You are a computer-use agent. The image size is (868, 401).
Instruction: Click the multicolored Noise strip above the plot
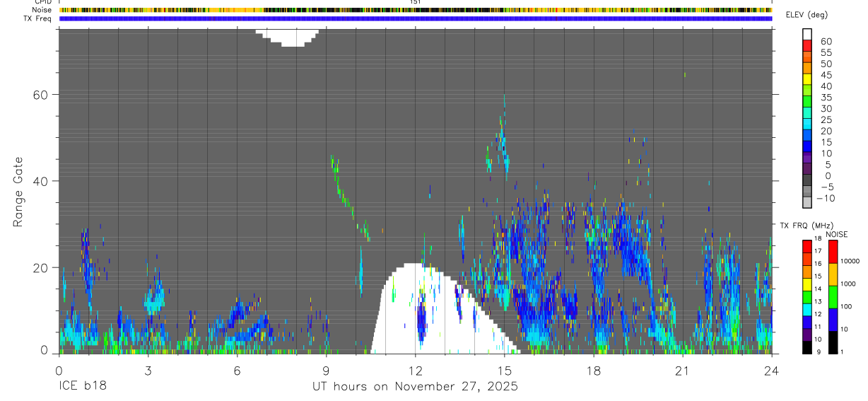(416, 10)
